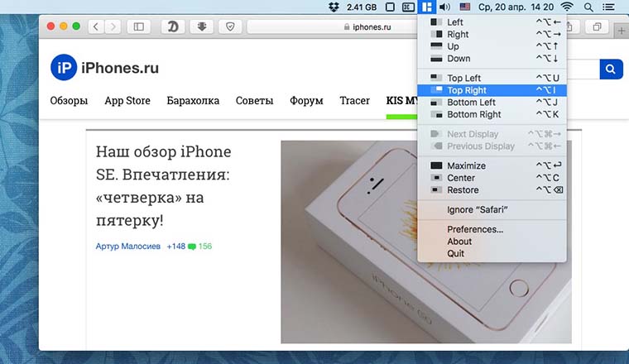This screenshot has height=364, width=629.
Task: Open the Форум nav link
Action: point(306,101)
